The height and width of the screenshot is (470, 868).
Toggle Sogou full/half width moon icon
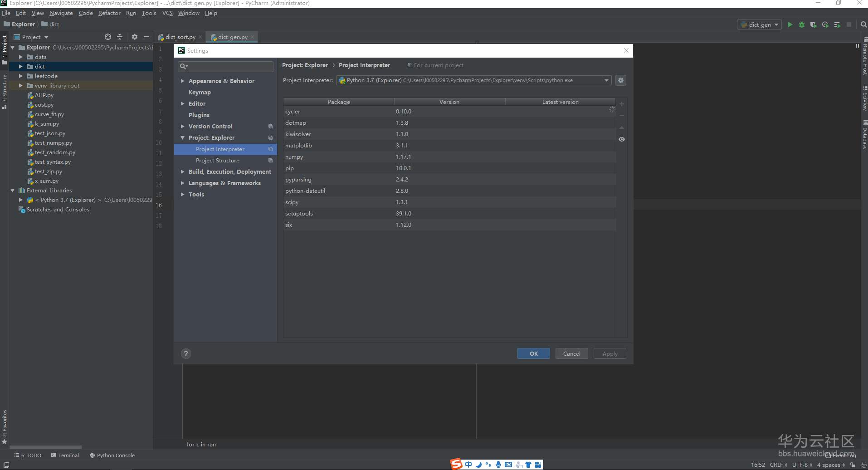(x=478, y=465)
